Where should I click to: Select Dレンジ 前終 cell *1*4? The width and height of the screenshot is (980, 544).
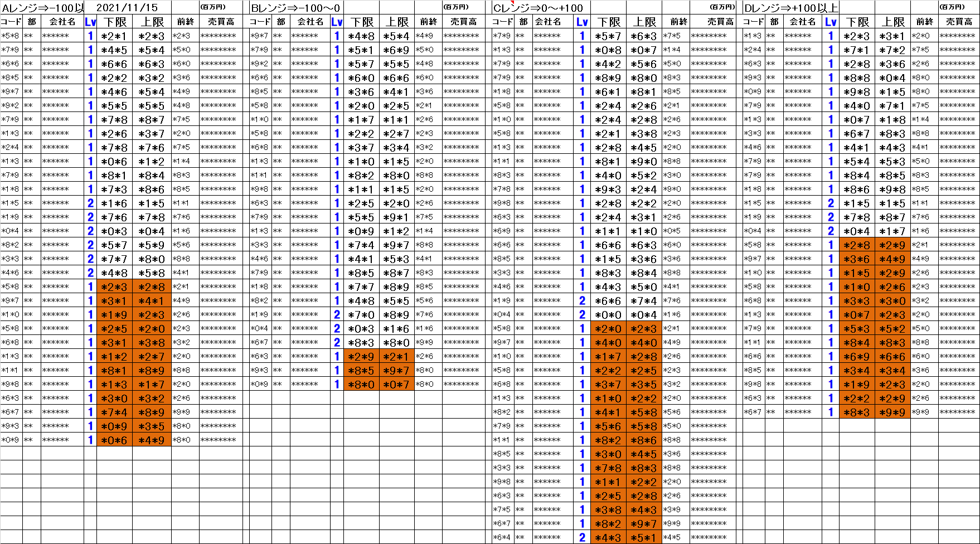point(924,119)
